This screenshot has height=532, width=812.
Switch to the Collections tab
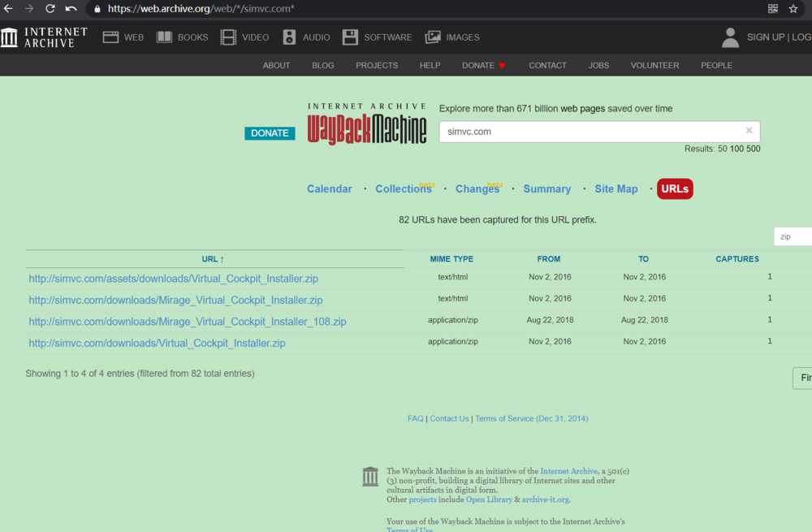pyautogui.click(x=404, y=189)
